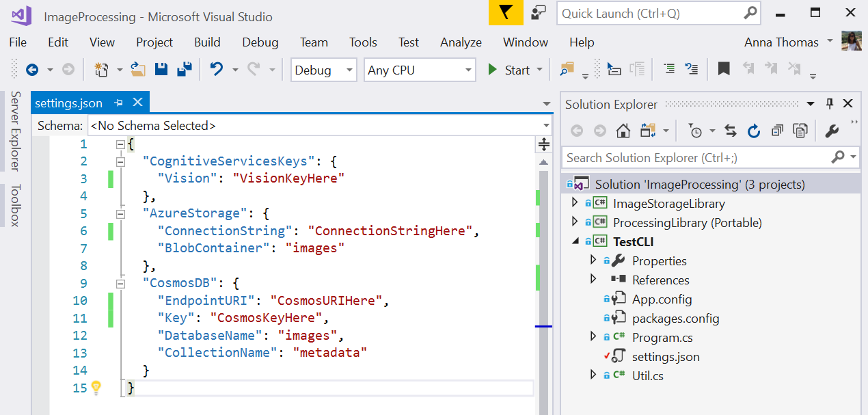Open the Anna Thomas account dropdown
Image resolution: width=868 pixels, height=415 pixels.
click(830, 41)
